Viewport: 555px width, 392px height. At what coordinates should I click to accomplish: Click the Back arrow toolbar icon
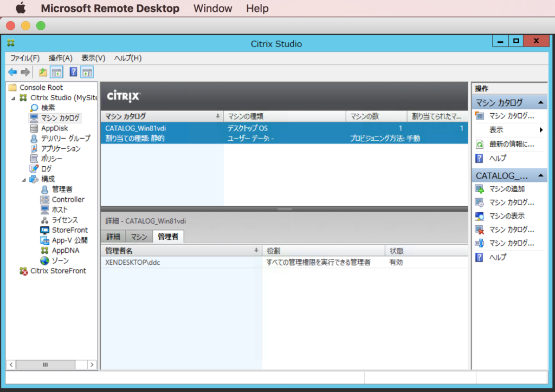[x=12, y=72]
